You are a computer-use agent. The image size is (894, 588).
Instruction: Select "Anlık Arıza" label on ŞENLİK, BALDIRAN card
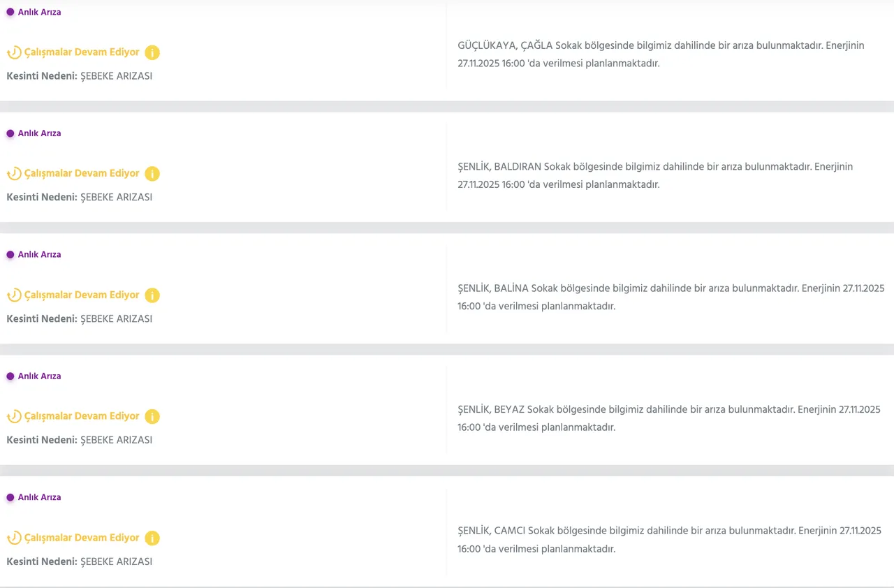coord(39,133)
